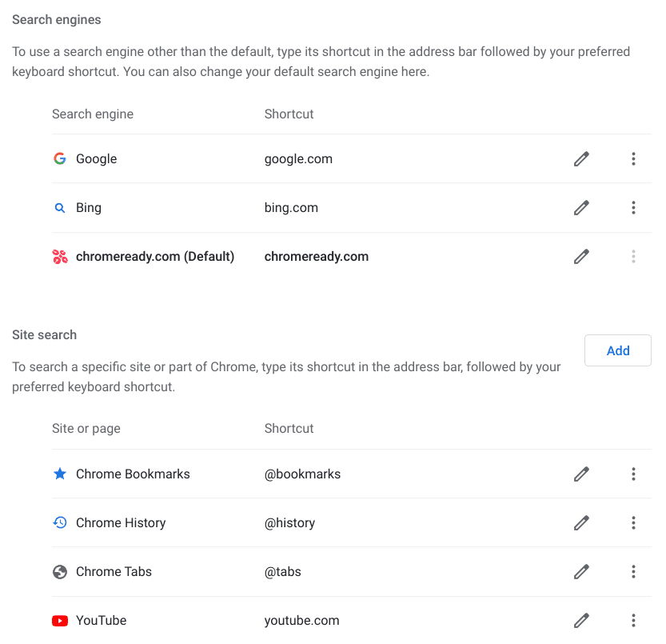
Task: Select the Chrome Tabs row label
Action: 114,572
